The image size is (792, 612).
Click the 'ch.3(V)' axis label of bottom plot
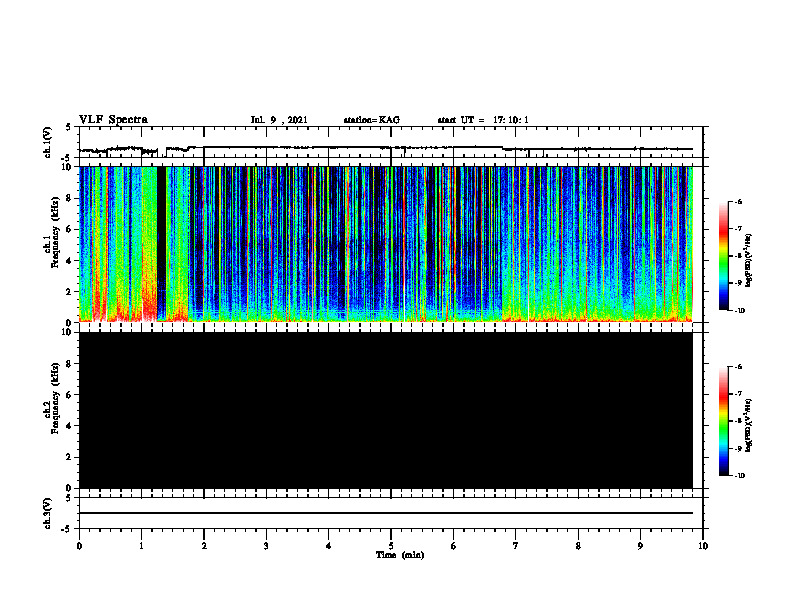coord(48,513)
